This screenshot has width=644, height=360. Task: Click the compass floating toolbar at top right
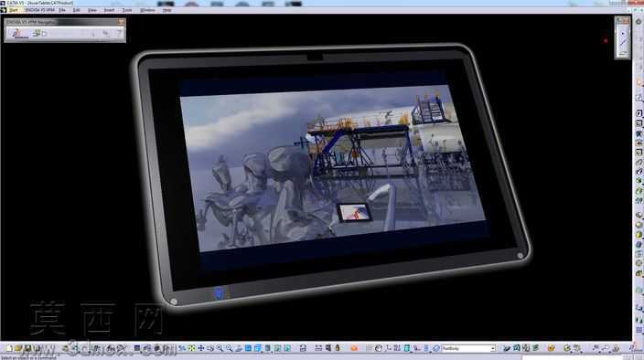click(x=622, y=37)
